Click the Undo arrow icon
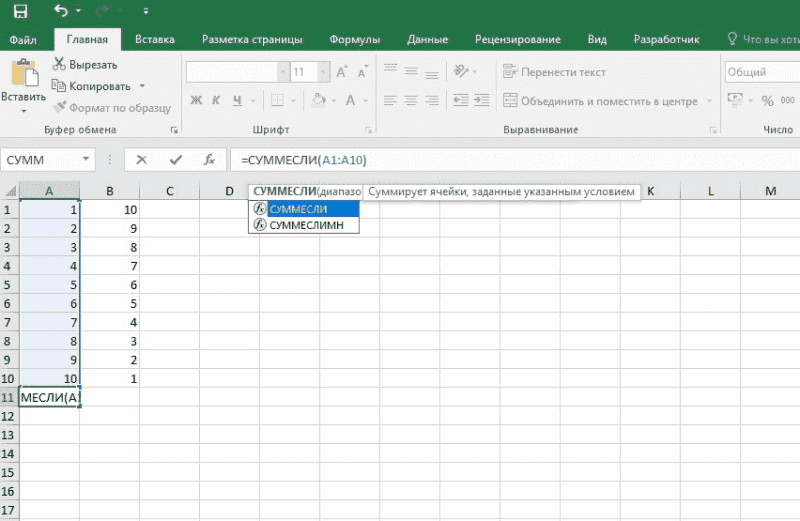 pos(61,12)
